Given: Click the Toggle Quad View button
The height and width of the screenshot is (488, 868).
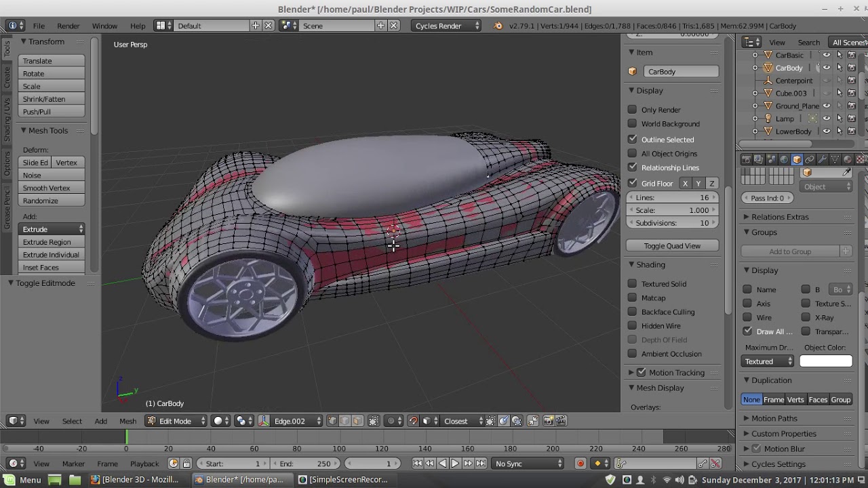Looking at the screenshot, I should 672,246.
